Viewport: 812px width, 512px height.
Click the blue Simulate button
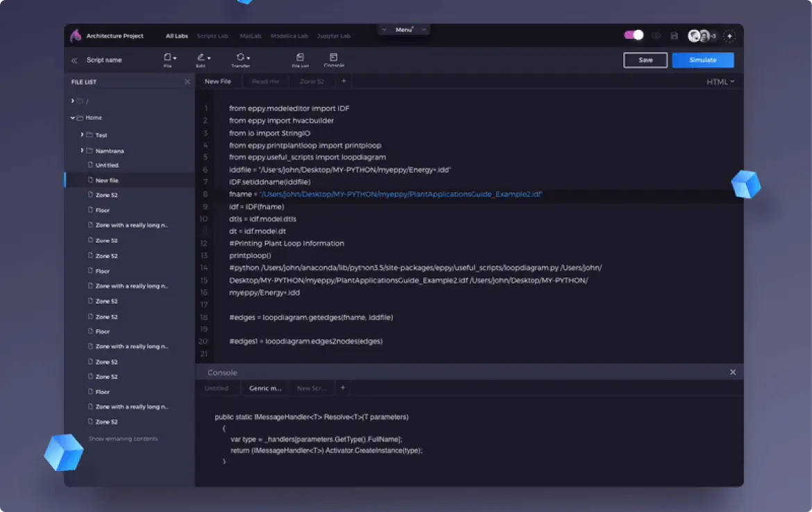(x=703, y=60)
